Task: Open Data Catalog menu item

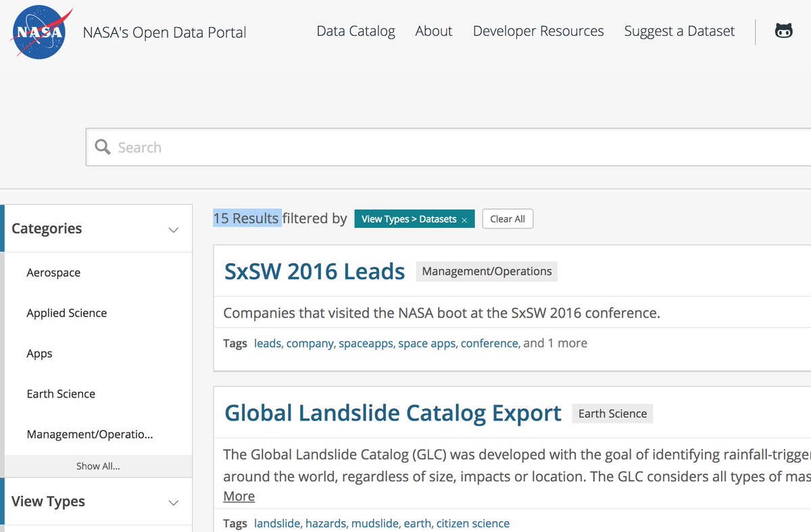Action: pos(355,31)
